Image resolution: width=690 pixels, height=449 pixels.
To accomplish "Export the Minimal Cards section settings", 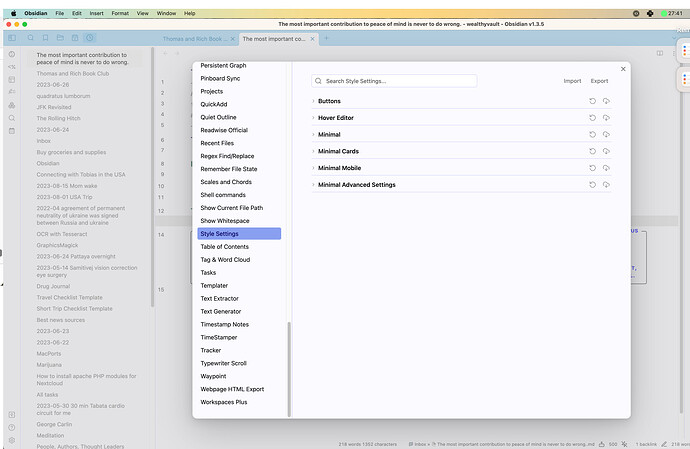I will (x=606, y=151).
